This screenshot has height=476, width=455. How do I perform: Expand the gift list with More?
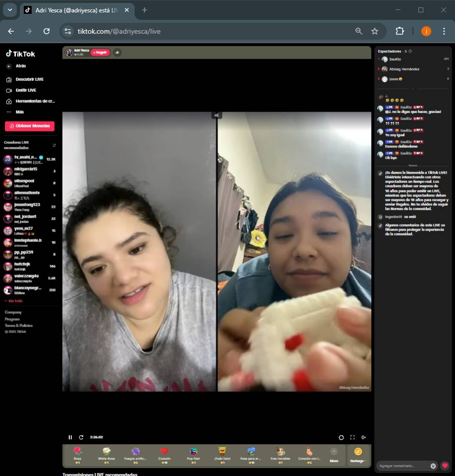click(x=334, y=455)
